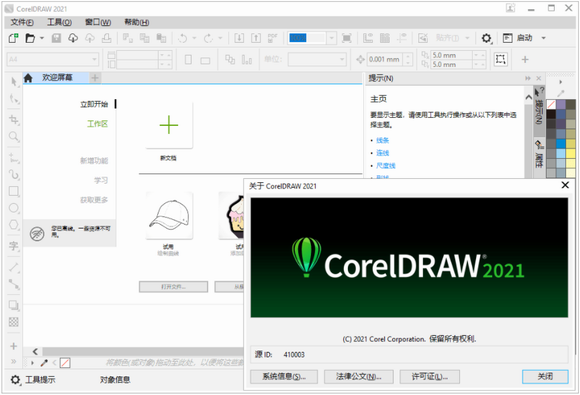Screen dimensions: 580x395
Task: Select the Pick arrow tool
Action: click(14, 81)
